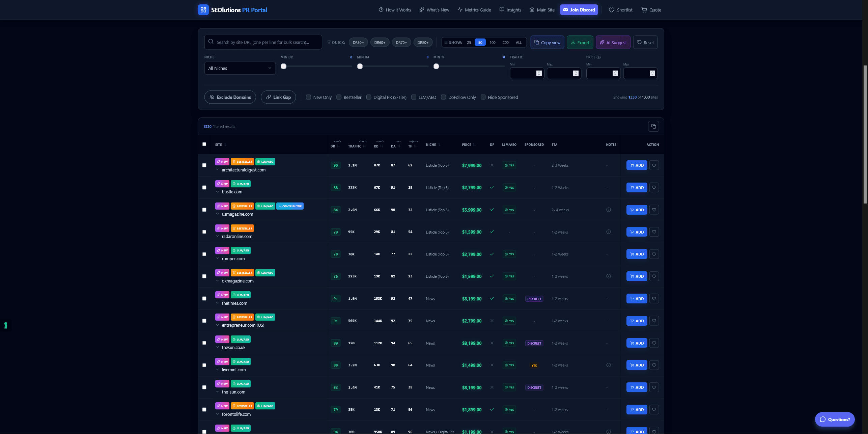Open How it Works in navigation
The height and width of the screenshot is (434, 868).
coord(395,10)
